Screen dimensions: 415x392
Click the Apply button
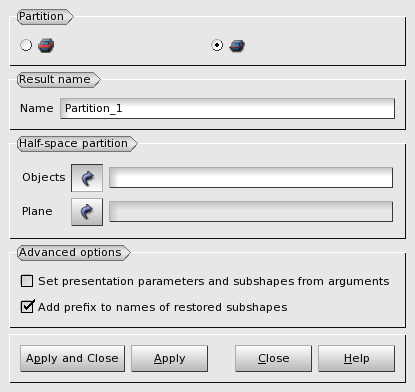(x=169, y=358)
